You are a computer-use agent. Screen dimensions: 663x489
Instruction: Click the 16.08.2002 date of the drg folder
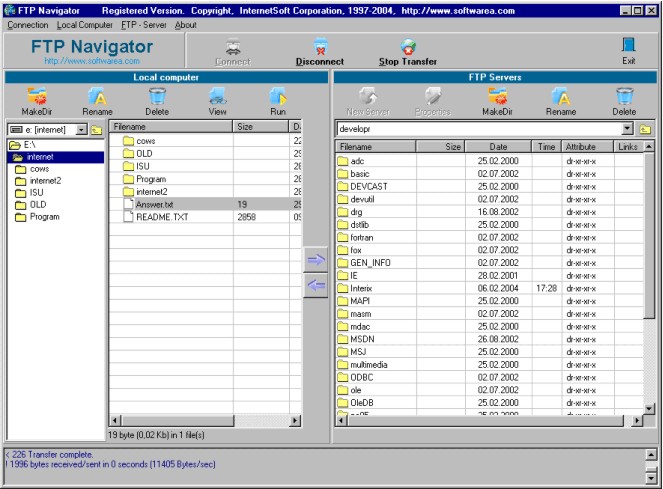(498, 212)
